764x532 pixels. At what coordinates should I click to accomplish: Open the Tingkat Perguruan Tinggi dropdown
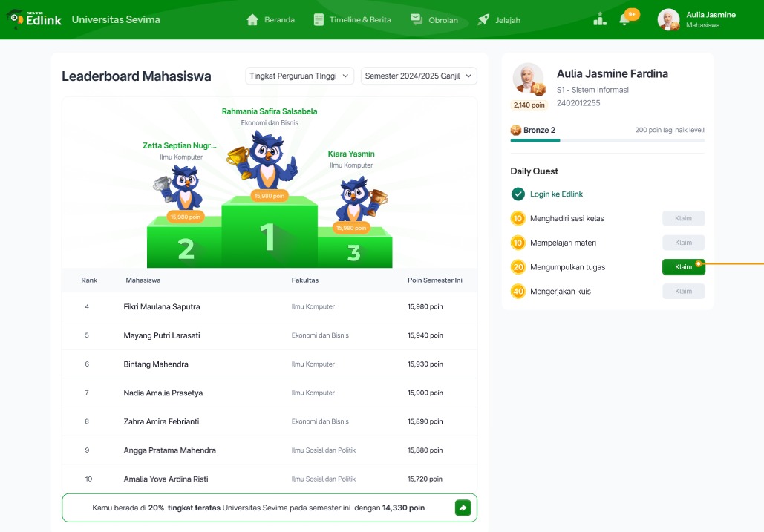(300, 76)
